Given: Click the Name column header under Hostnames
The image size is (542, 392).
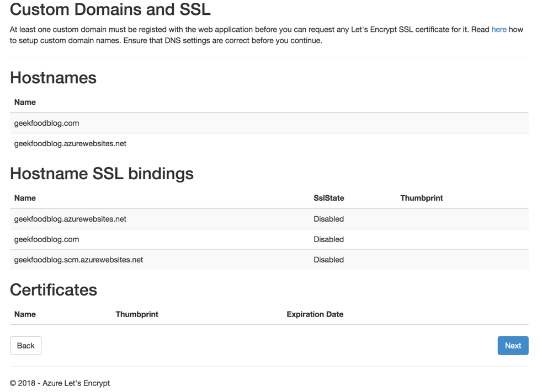Looking at the screenshot, I should [x=25, y=102].
